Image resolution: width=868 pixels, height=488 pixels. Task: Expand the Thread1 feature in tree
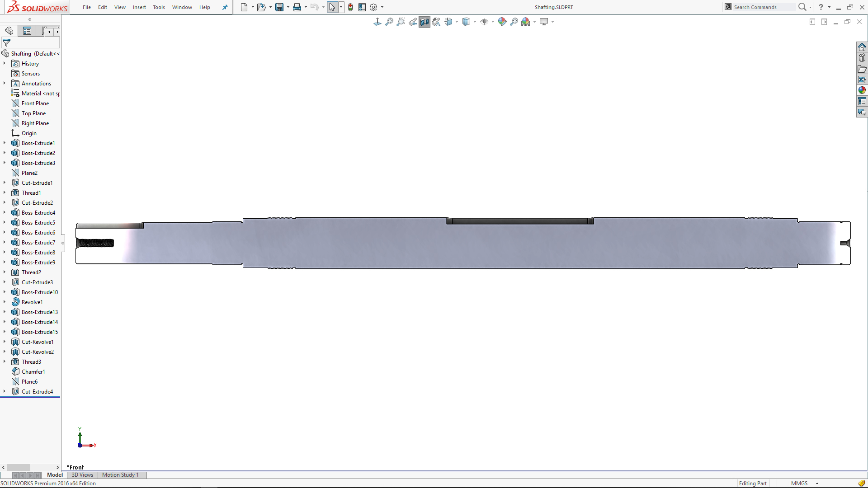pos(5,193)
